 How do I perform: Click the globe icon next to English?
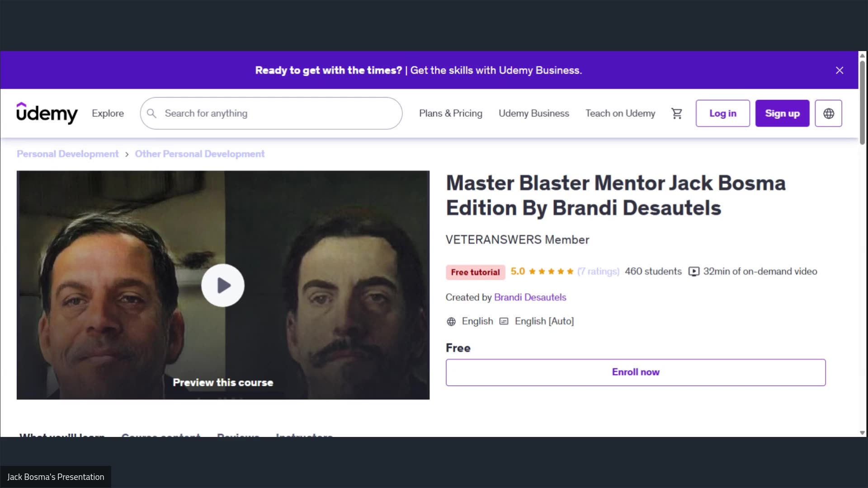451,321
